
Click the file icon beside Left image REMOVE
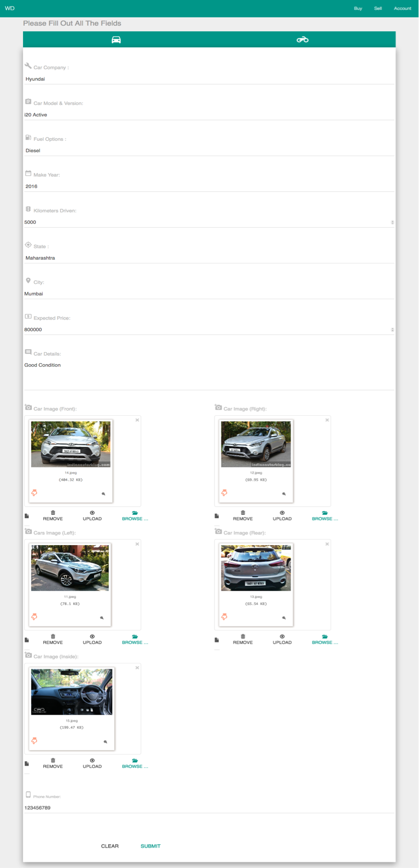[27, 640]
